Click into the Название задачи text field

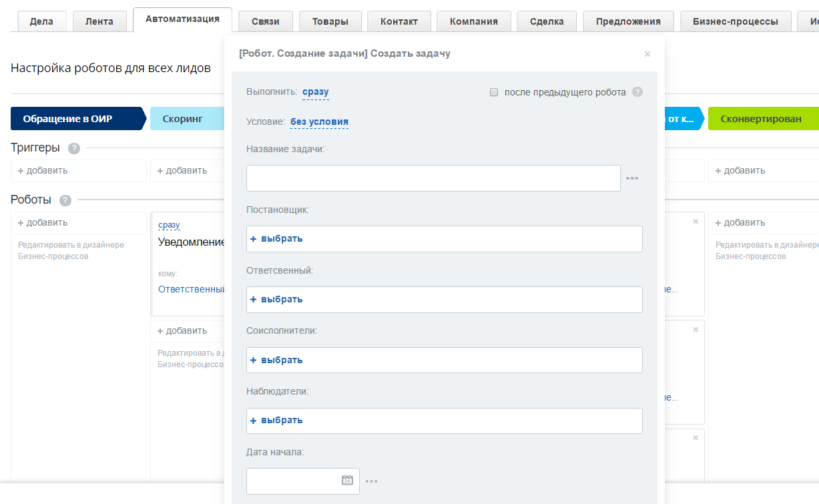(433, 178)
